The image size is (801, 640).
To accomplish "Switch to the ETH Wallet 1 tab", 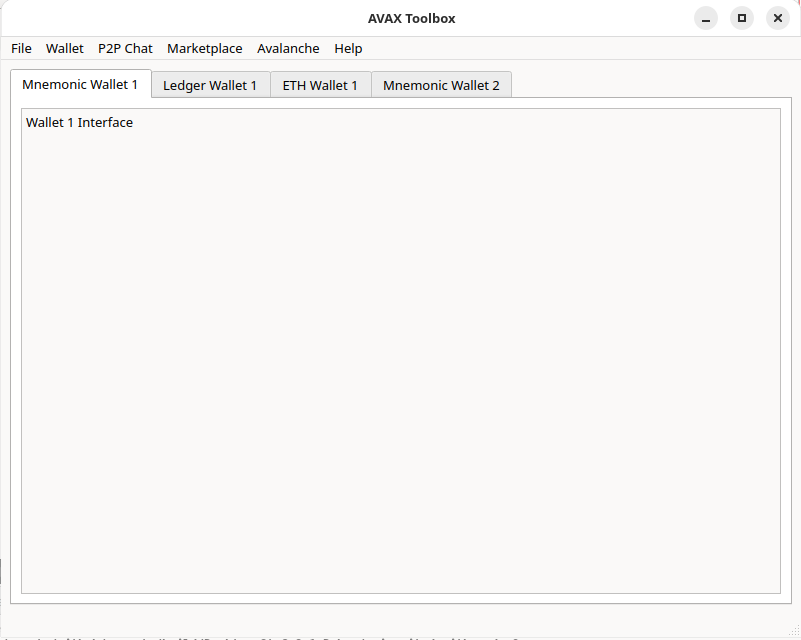I will tap(320, 85).
